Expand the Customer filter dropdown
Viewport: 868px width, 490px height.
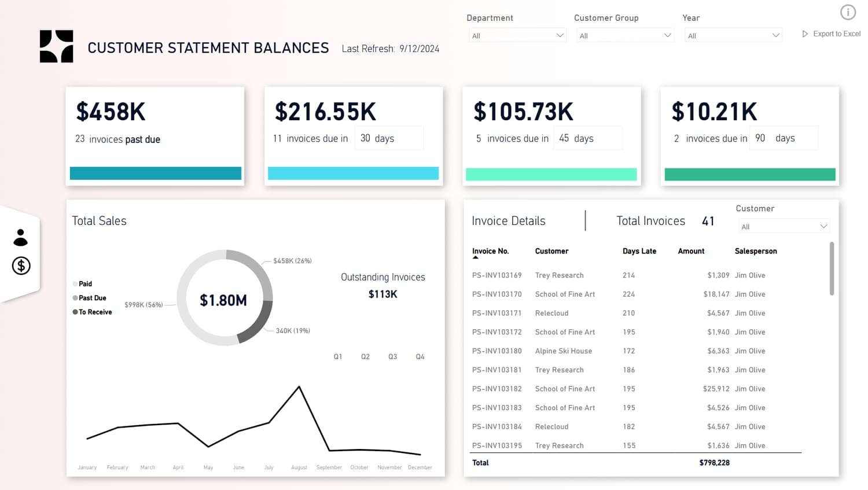784,226
